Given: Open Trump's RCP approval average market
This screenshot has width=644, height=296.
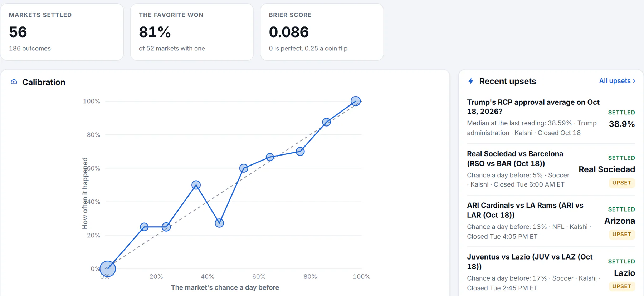Looking at the screenshot, I should 533,107.
